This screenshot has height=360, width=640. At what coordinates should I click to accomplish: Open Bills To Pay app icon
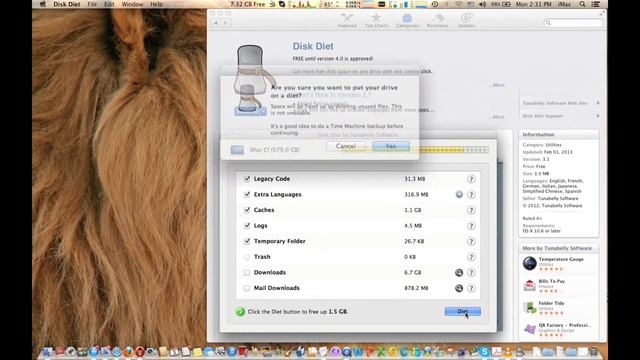529,285
